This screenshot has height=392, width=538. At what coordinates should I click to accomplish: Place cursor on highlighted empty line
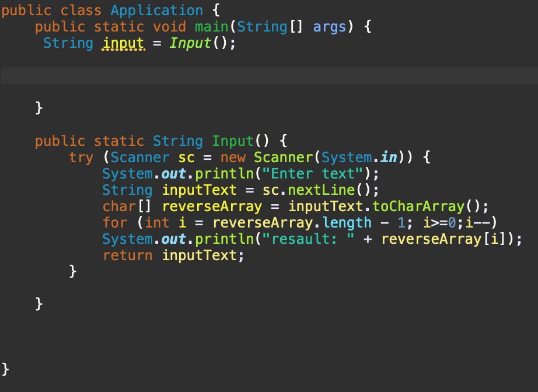pyautogui.click(x=269, y=76)
